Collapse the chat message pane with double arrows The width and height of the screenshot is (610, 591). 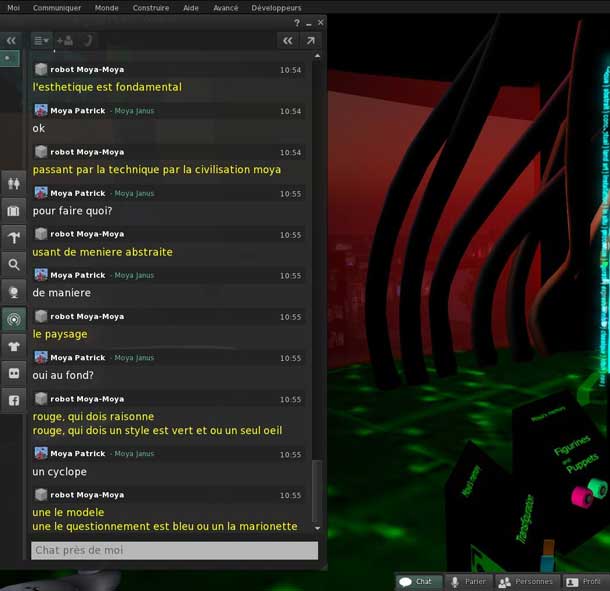287,41
